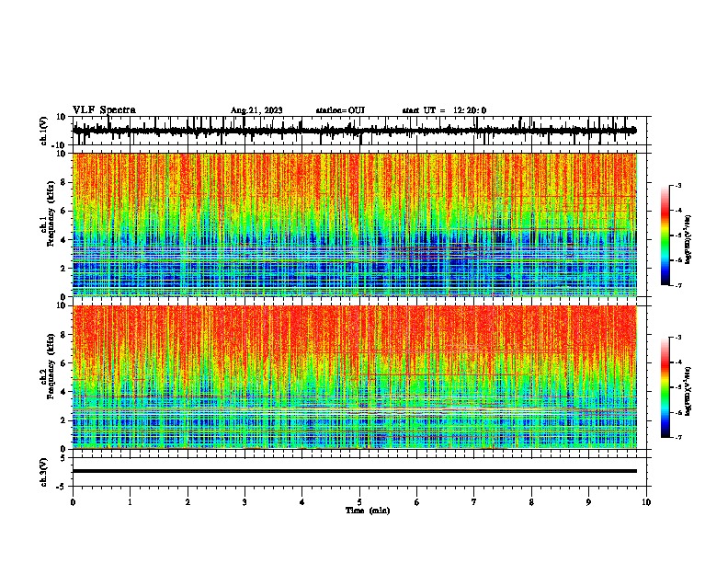Click the time axis tick label "4"
This screenshot has height=563, width=728.
tap(302, 502)
